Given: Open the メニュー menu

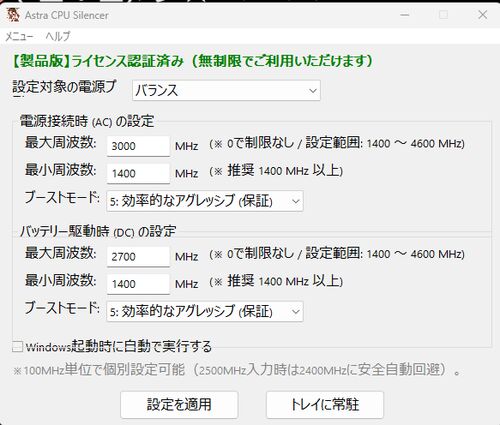Looking at the screenshot, I should pos(19,36).
